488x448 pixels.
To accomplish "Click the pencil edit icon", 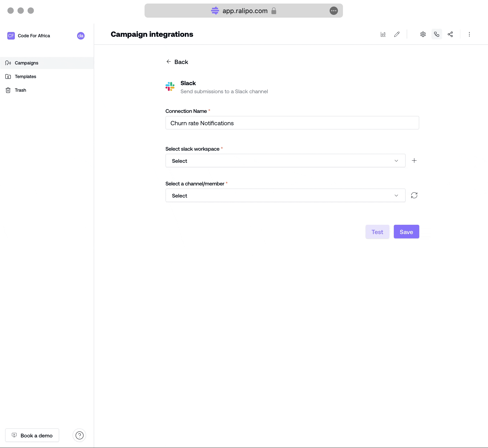I will [397, 34].
